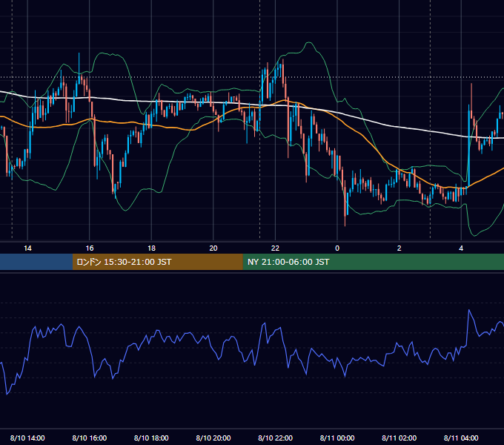Click the 16 hour axis label
The width and height of the screenshot is (504, 445).
(90, 248)
